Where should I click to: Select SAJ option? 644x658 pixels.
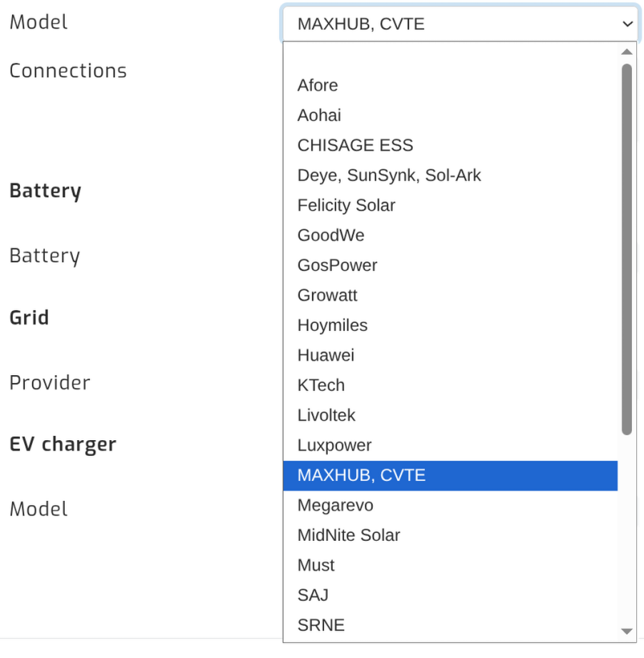coord(451,595)
